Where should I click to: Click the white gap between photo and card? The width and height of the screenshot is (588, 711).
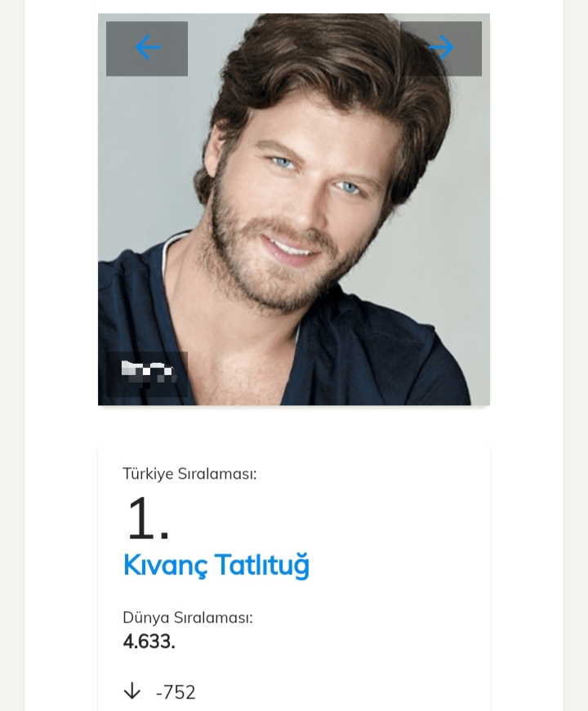pos(294,425)
